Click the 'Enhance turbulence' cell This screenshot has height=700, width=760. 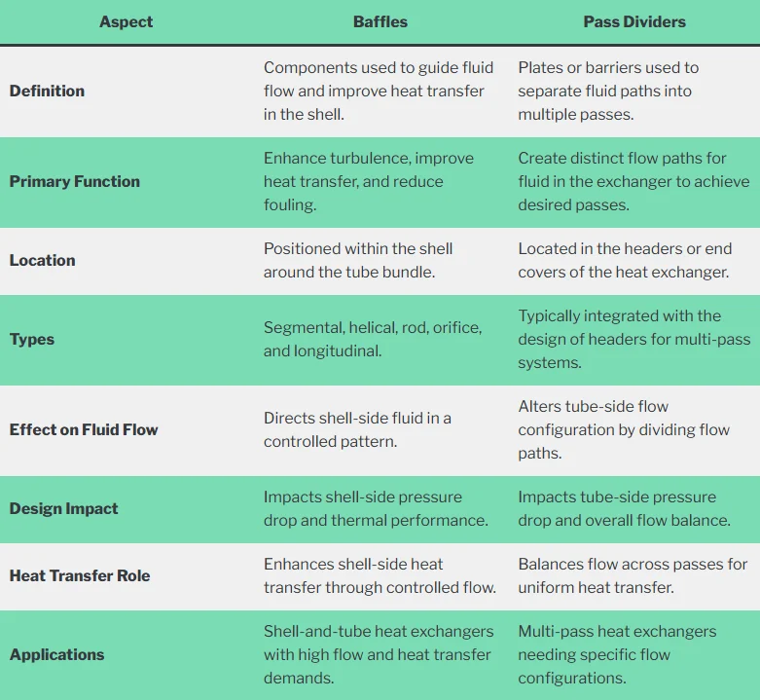(x=369, y=181)
